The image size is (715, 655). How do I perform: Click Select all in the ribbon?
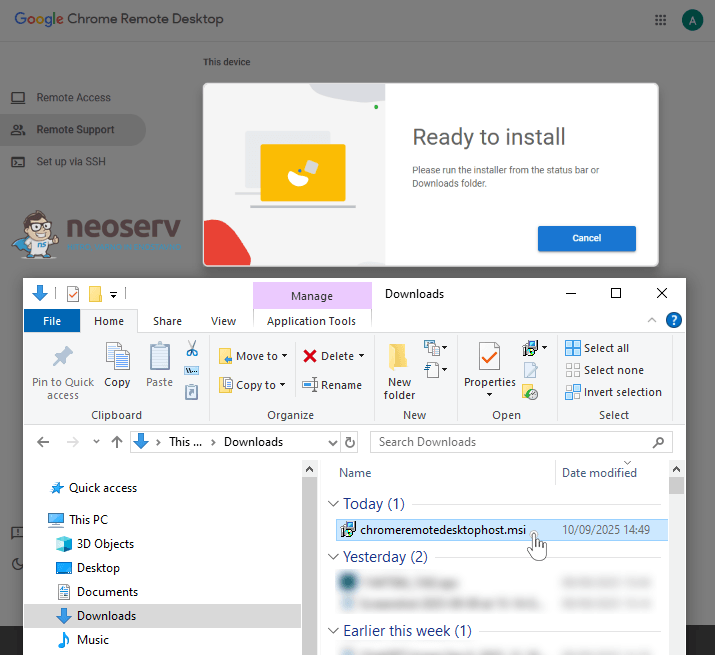tap(597, 348)
